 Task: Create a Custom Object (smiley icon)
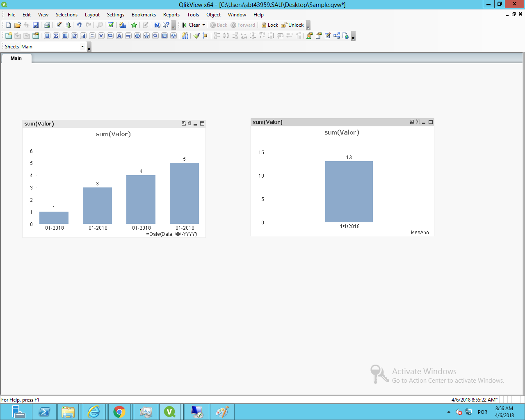coord(173,36)
